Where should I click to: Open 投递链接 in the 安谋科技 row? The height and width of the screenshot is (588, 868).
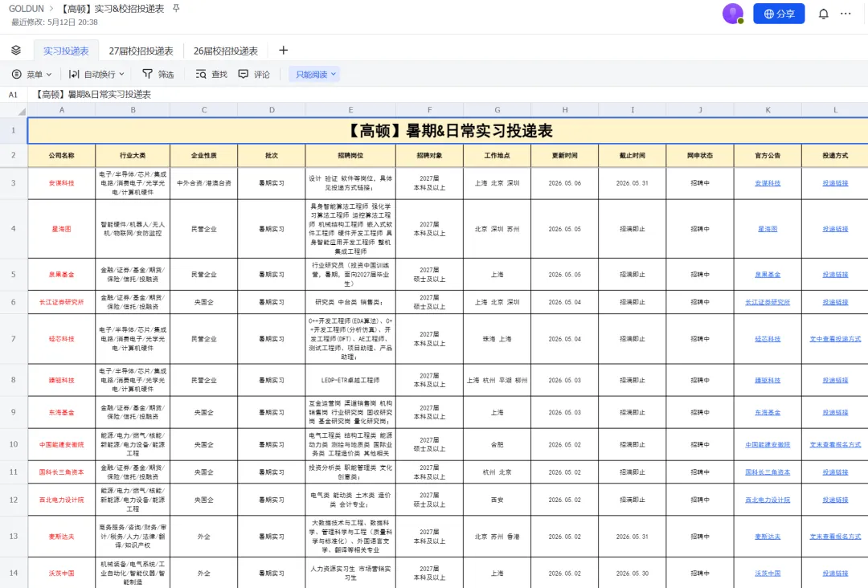835,183
